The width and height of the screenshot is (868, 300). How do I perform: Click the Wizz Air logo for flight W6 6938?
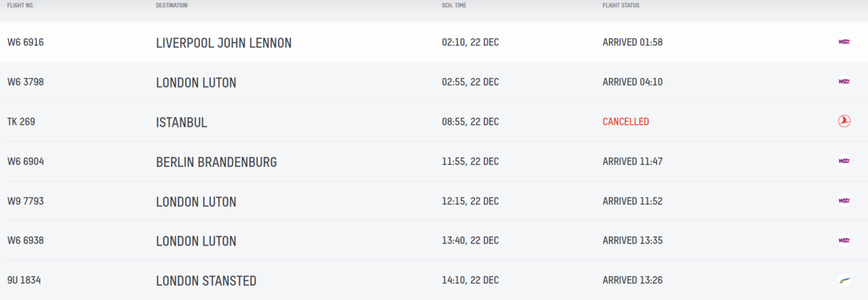click(844, 240)
